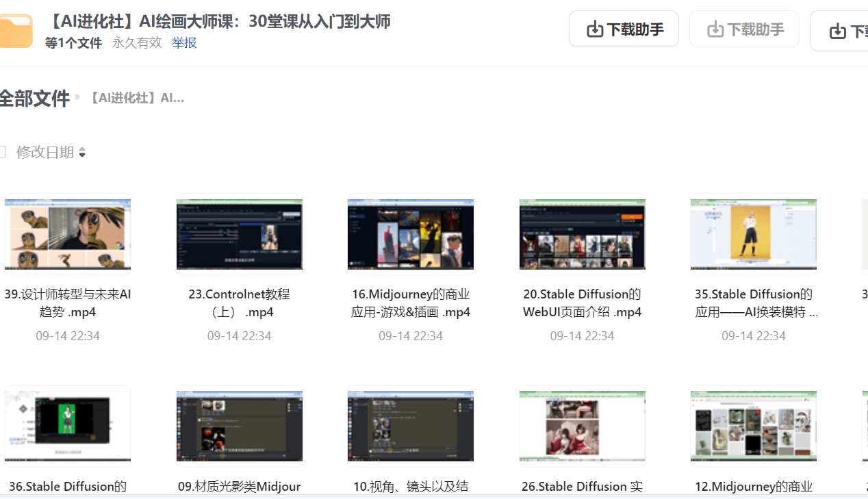This screenshot has width=868, height=499.
Task: Open the 39.设计师转型与未来AI趋势 video thumbnail
Action: [67, 234]
